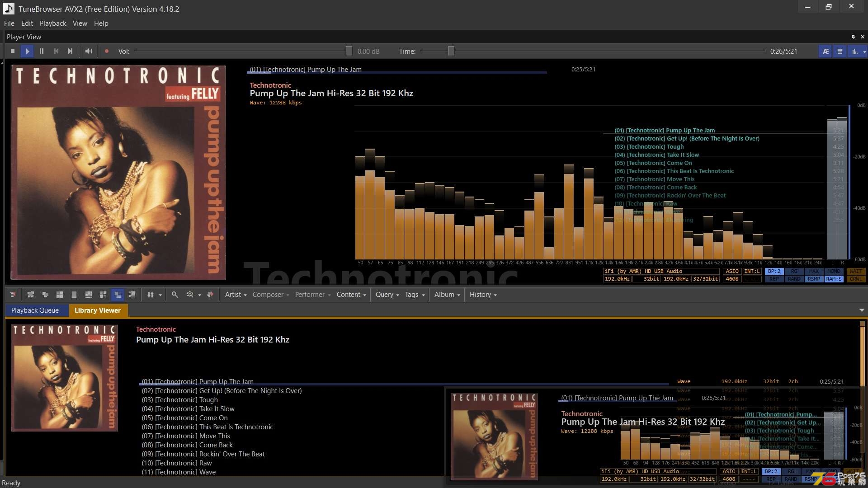This screenshot has height=488, width=868.
Task: Click track (03) Tough in player playlist overlay
Action: [x=649, y=147]
